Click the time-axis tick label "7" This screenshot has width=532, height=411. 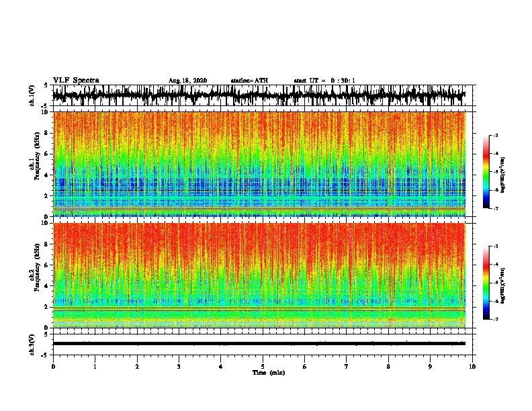coord(347,367)
